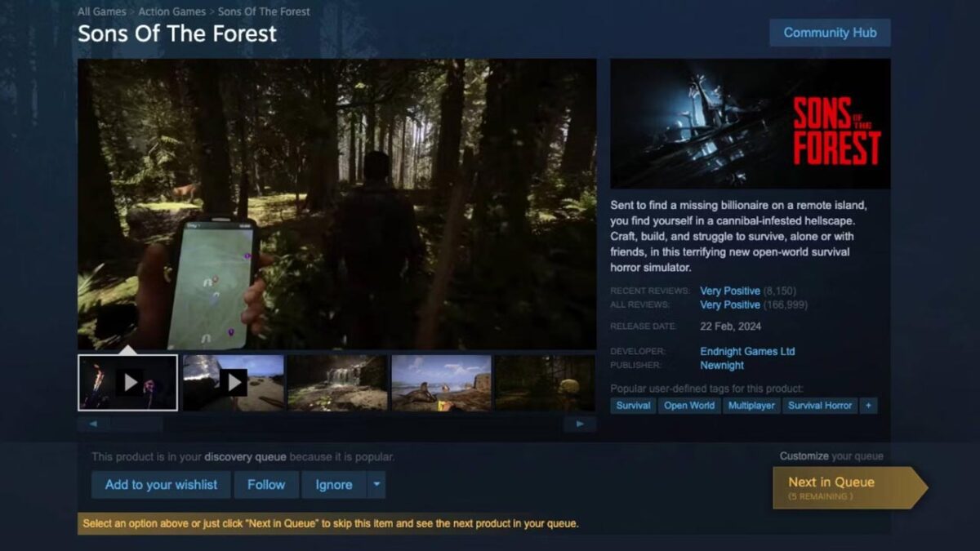Open the All Games breadcrumb link
This screenshot has height=551, width=980.
click(x=102, y=11)
